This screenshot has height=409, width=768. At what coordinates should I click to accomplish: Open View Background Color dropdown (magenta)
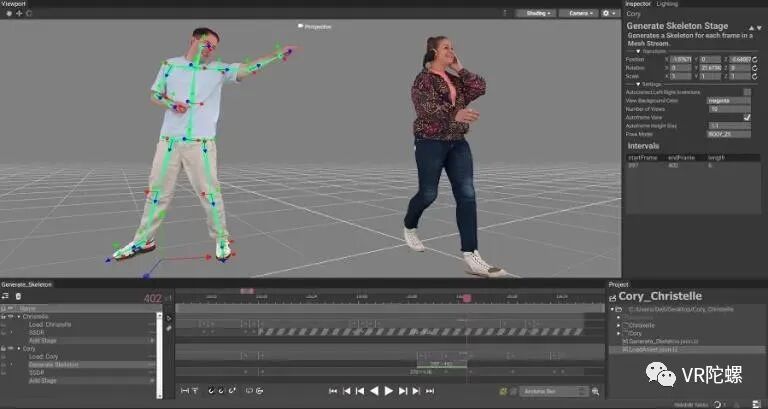coord(729,100)
